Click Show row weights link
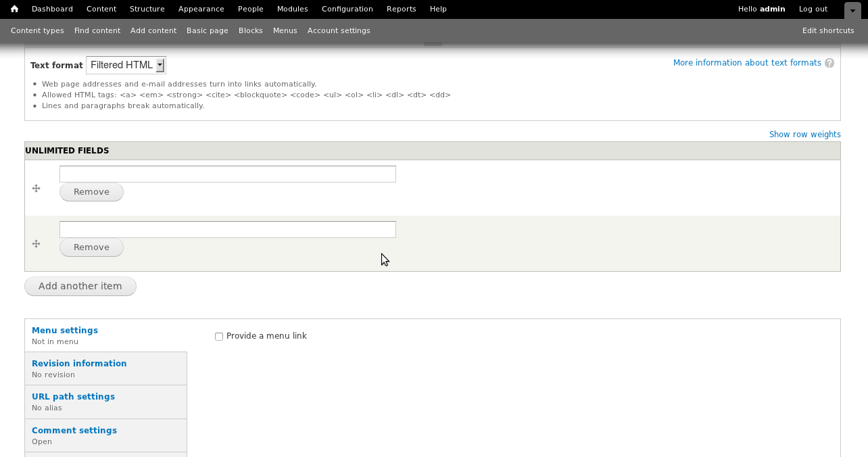This screenshot has height=457, width=868. click(805, 135)
